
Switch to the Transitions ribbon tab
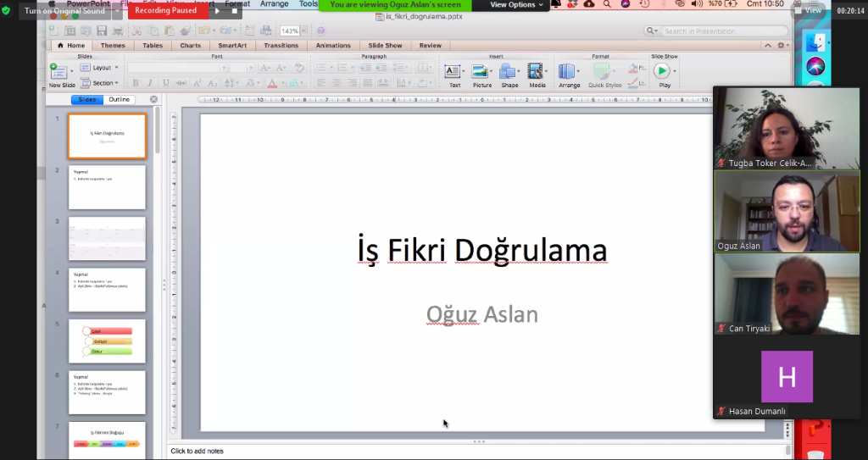pyautogui.click(x=281, y=46)
